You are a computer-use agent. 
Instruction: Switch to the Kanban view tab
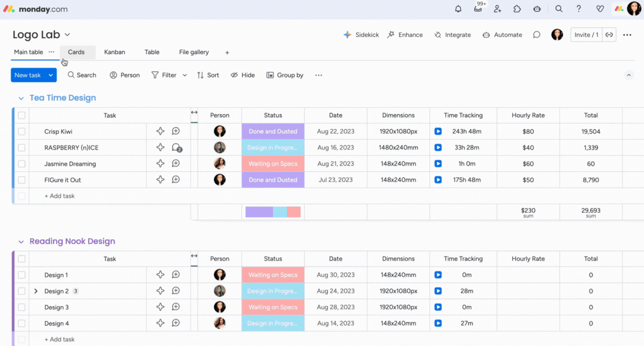pyautogui.click(x=114, y=52)
